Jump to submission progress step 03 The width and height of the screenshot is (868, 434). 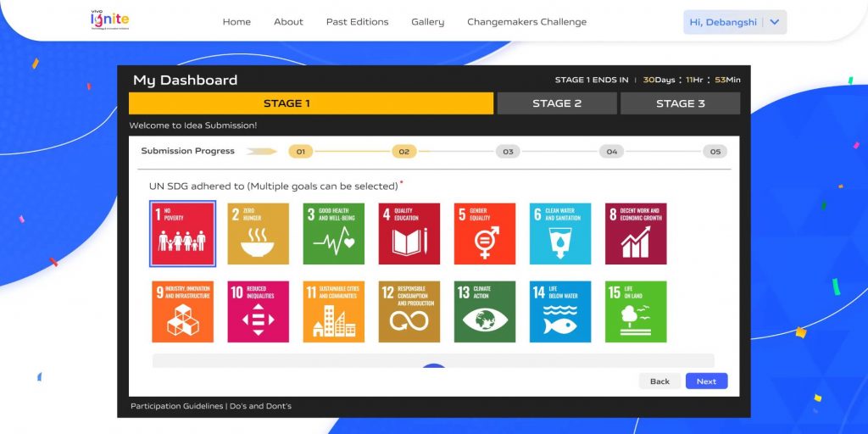(x=509, y=152)
